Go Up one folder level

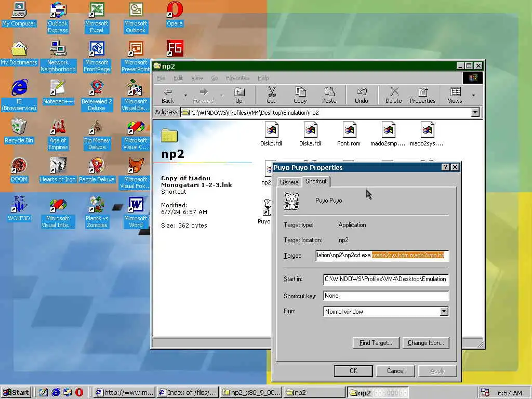[x=239, y=96]
